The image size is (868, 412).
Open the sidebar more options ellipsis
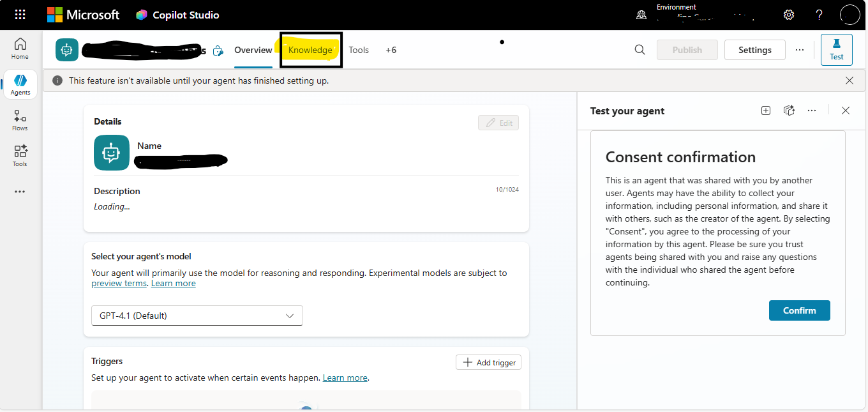coord(20,192)
